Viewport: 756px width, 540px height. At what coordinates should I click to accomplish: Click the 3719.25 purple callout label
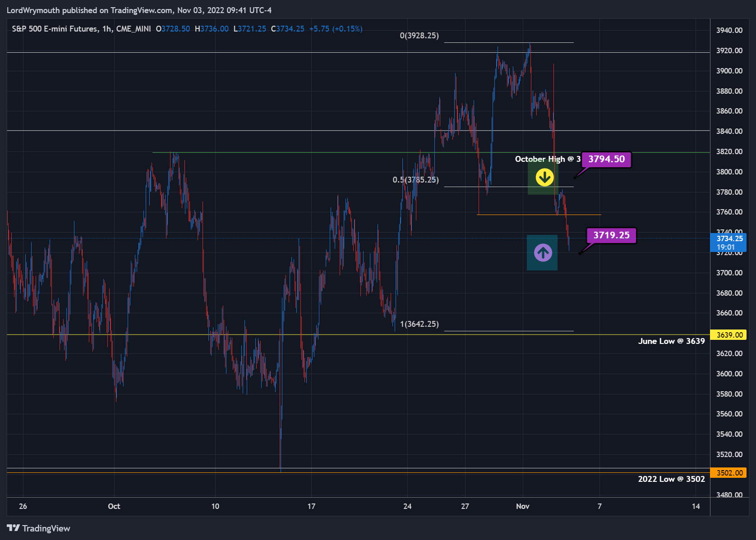pos(611,235)
